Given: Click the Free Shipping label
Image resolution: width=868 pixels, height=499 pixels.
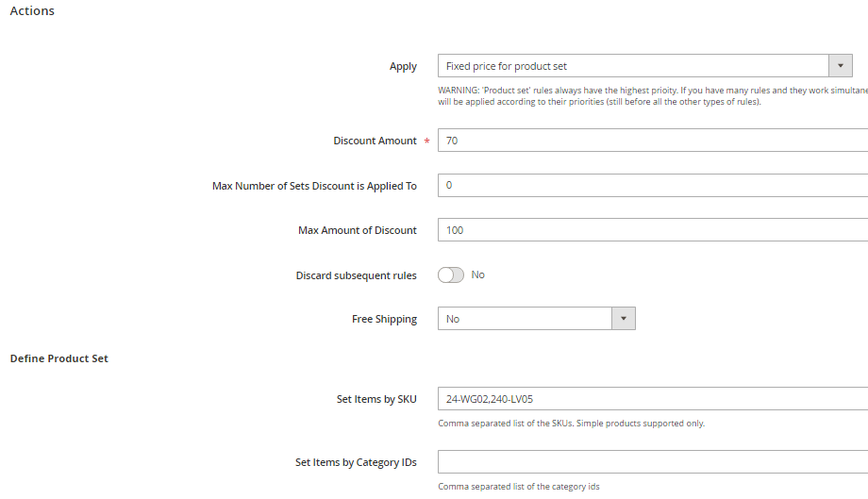Looking at the screenshot, I should click(384, 320).
